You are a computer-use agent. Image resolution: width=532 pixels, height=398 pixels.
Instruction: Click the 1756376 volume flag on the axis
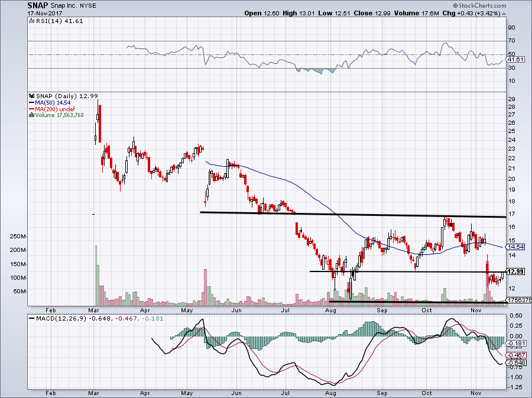point(519,300)
